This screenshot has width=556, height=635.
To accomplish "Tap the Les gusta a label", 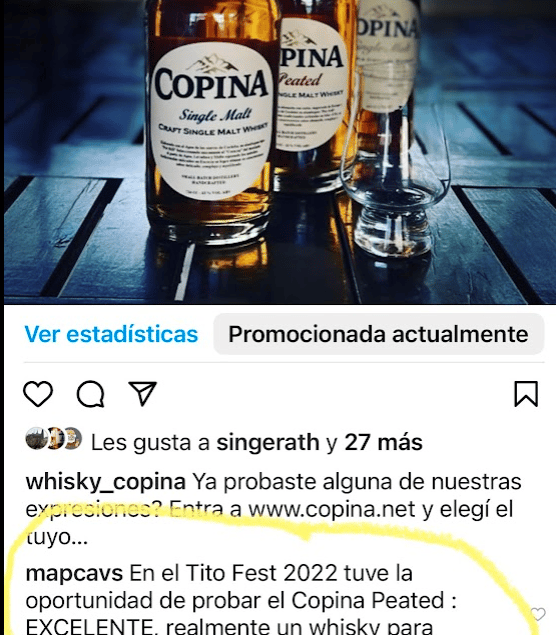I will pos(150,442).
